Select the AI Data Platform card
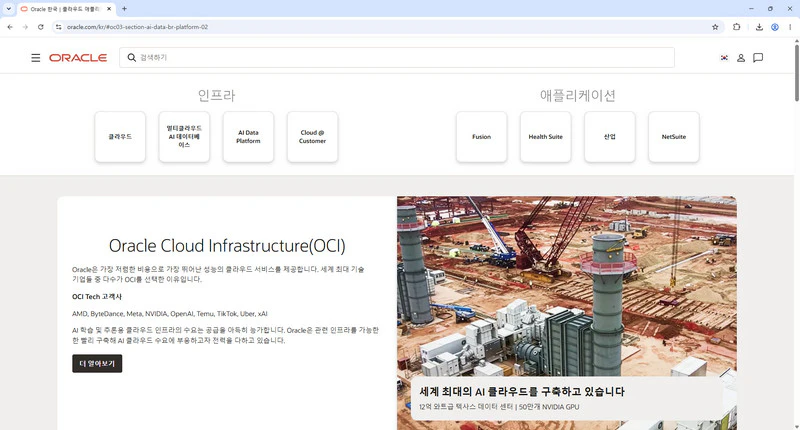The image size is (800, 430). coord(248,137)
